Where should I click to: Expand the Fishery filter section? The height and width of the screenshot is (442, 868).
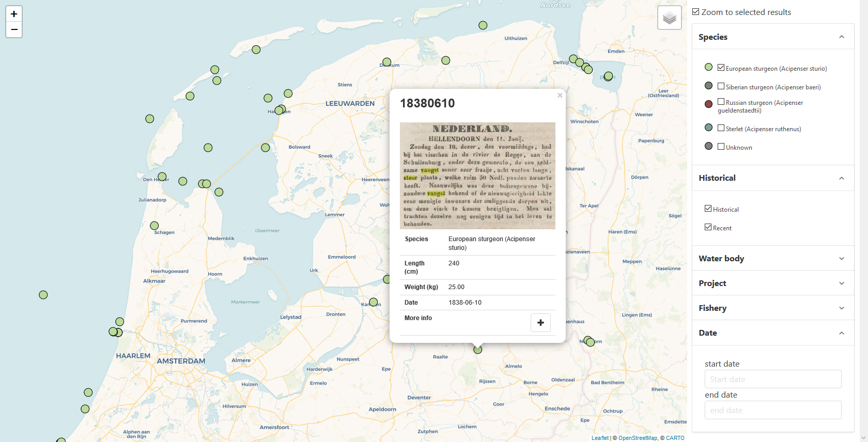[x=772, y=308]
